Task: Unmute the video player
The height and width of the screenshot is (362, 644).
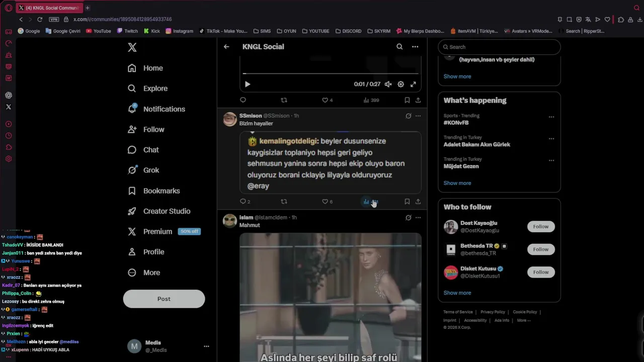Action: 388,84
